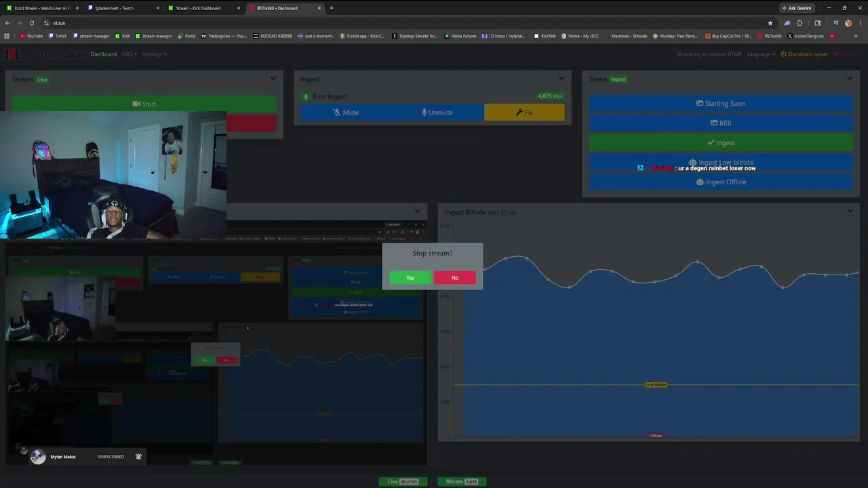
Task: Click the Chrome profile avatar
Action: [x=848, y=23]
